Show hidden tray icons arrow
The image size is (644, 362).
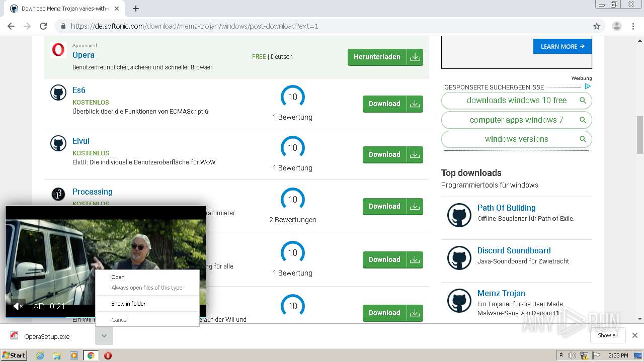click(x=561, y=355)
